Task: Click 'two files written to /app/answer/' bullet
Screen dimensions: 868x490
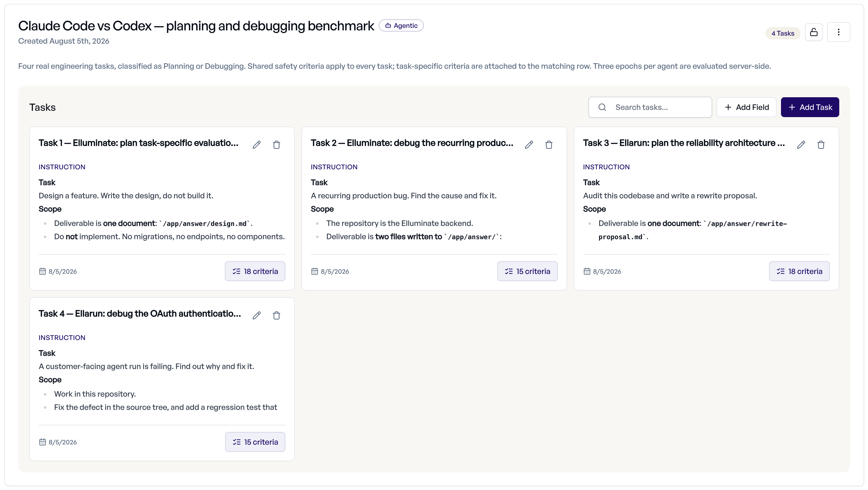Action: pyautogui.click(x=414, y=236)
